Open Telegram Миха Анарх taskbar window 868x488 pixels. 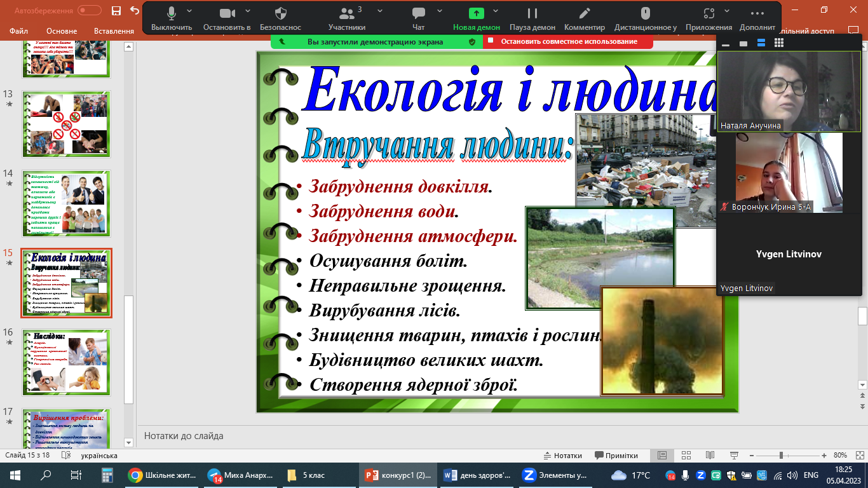tap(241, 475)
